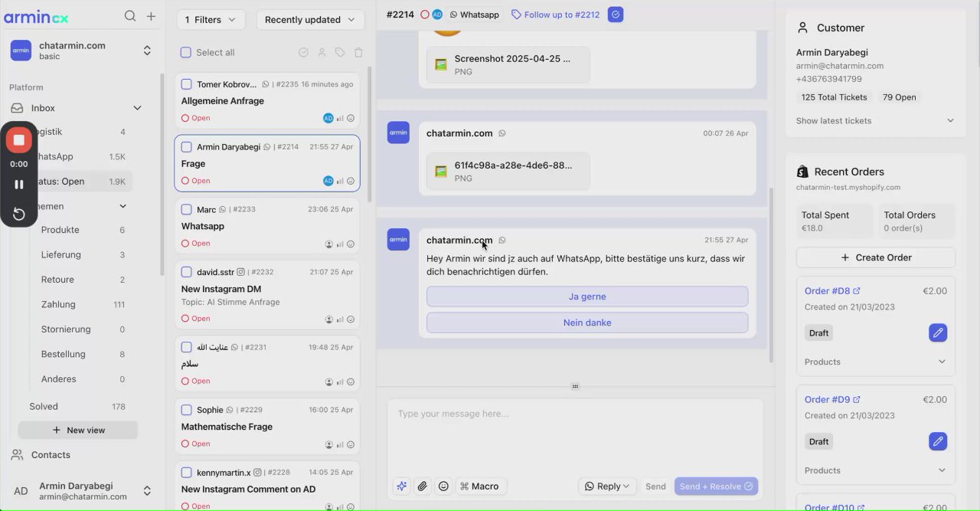This screenshot has height=511, width=980.
Task: Click the composer resize handle
Action: pos(575,386)
